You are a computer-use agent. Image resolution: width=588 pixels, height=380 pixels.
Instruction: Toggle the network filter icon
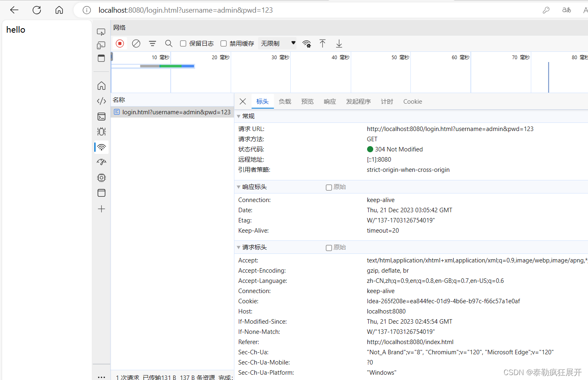152,43
